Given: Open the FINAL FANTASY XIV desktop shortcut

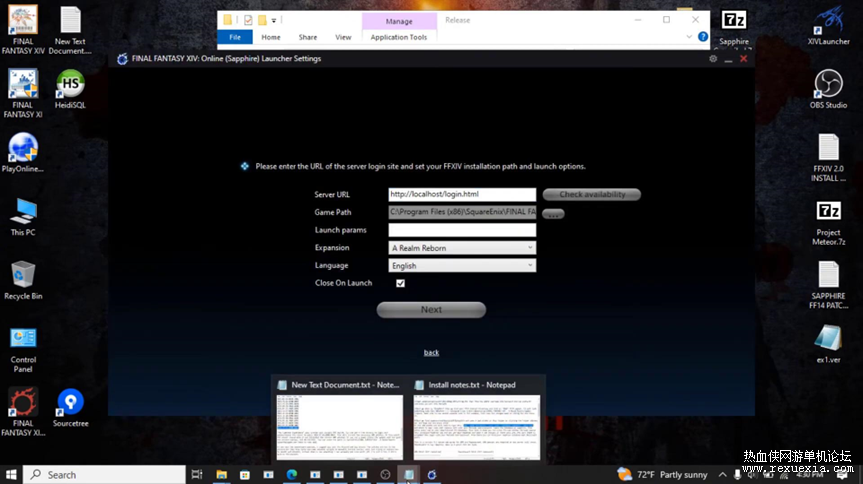Looking at the screenshot, I should click(23, 29).
